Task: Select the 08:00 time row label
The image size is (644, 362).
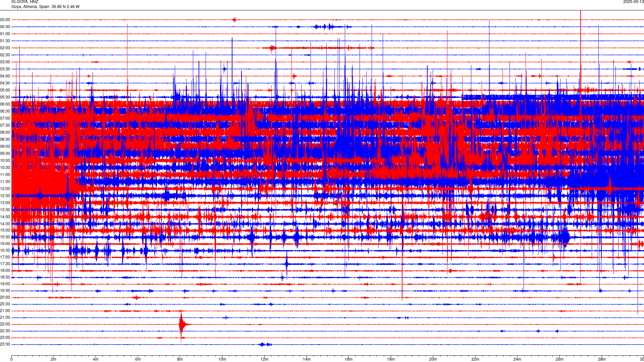Action: 5,132
